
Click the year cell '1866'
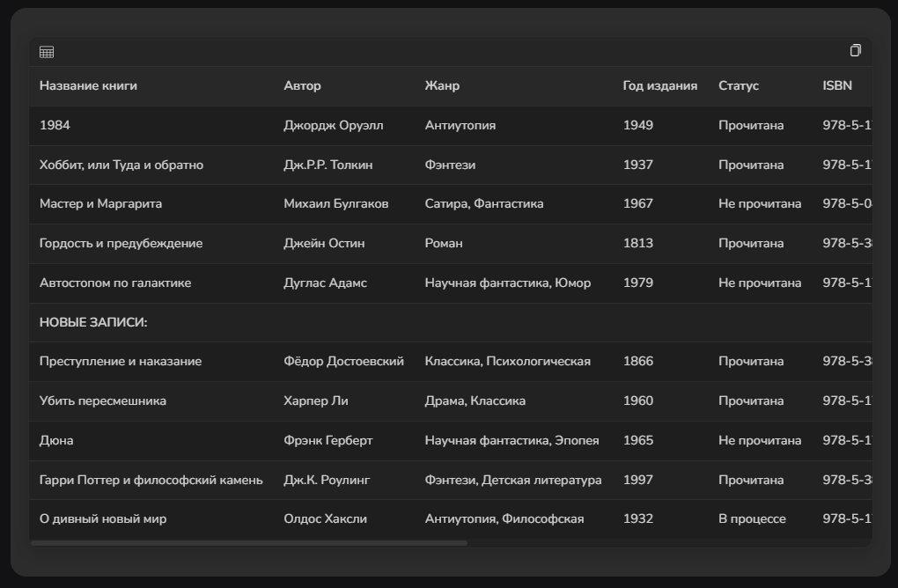tap(638, 361)
